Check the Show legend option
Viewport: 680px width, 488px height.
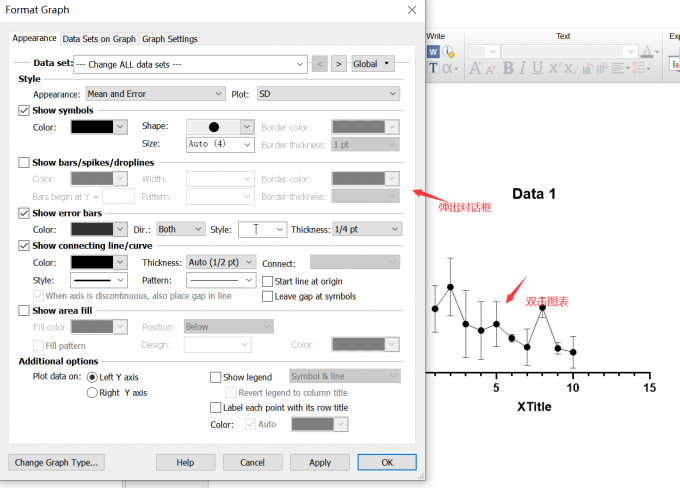216,377
